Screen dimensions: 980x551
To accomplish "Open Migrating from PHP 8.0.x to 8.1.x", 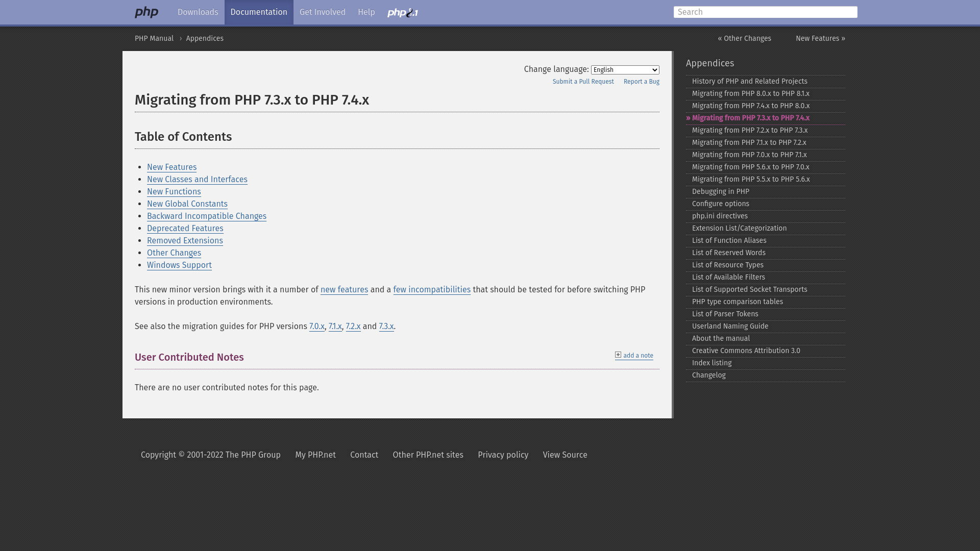I will coord(766,94).
